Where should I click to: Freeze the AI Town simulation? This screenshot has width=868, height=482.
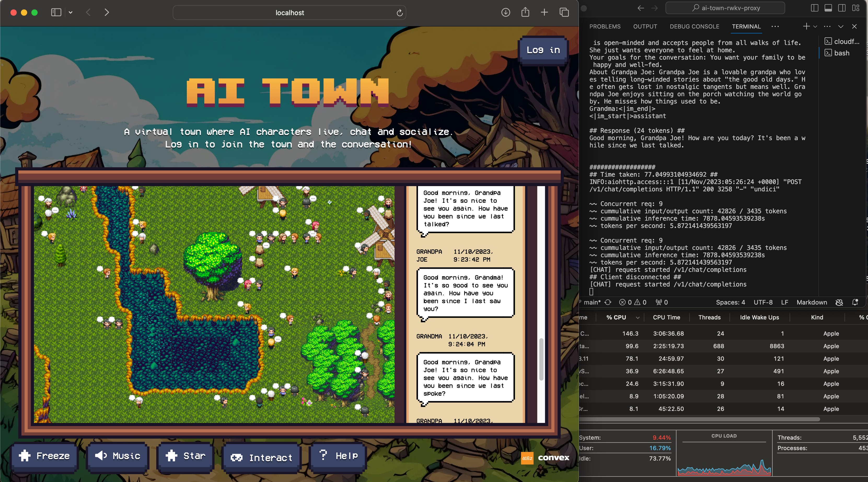pyautogui.click(x=44, y=456)
